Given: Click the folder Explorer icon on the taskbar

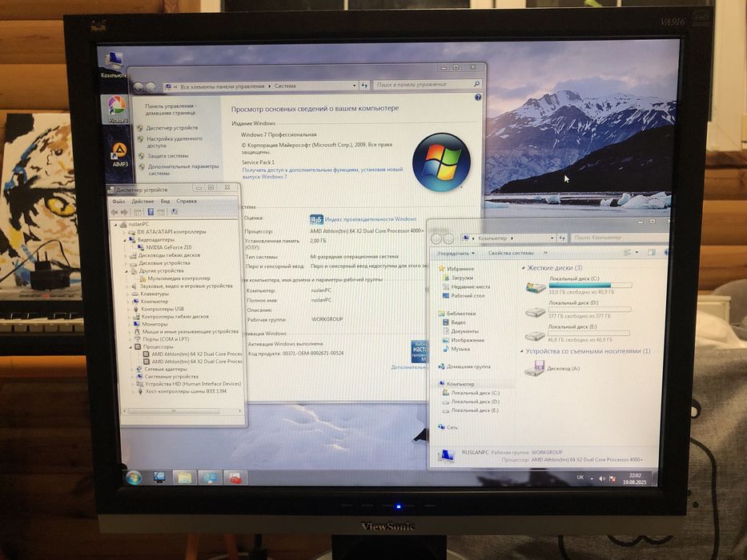Looking at the screenshot, I should coord(184,477).
